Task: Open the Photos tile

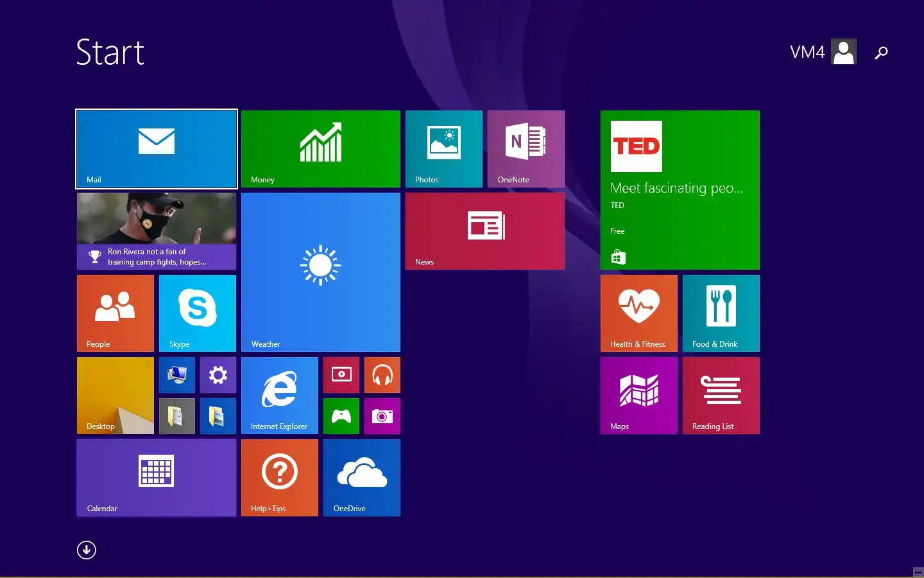Action: pos(444,149)
